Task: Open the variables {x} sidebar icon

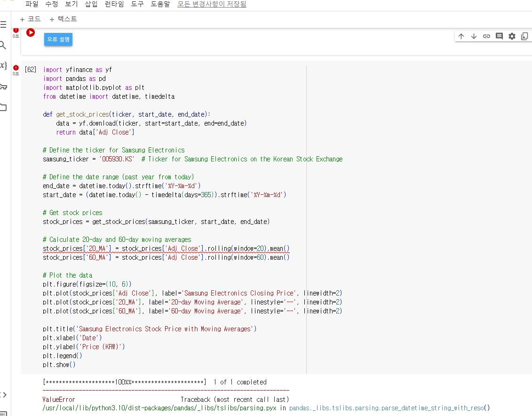Action: tap(3, 66)
